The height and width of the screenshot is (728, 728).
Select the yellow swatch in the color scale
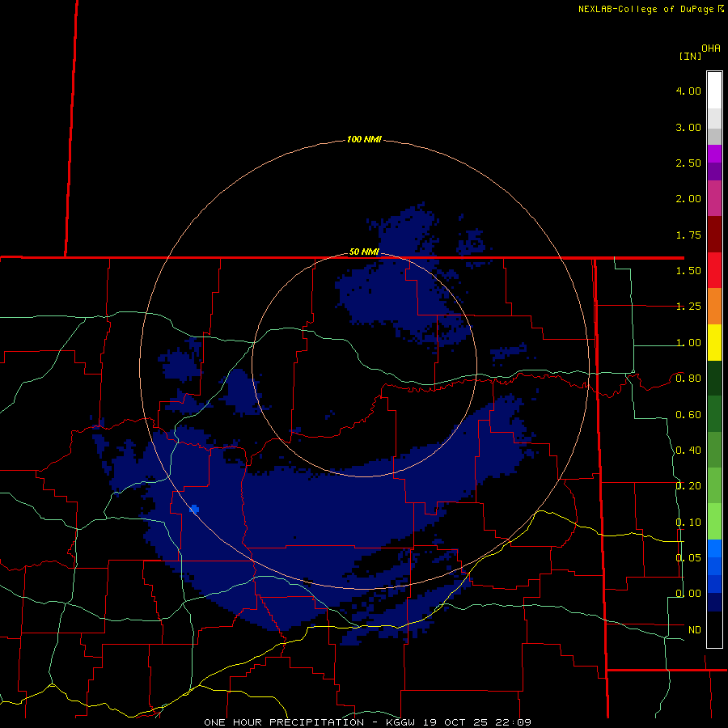pyautogui.click(x=714, y=342)
